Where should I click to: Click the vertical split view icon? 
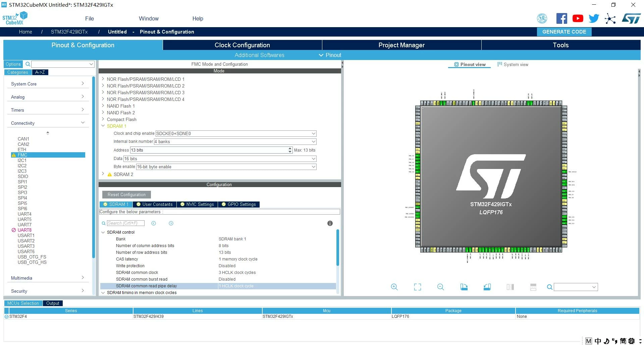(x=510, y=287)
